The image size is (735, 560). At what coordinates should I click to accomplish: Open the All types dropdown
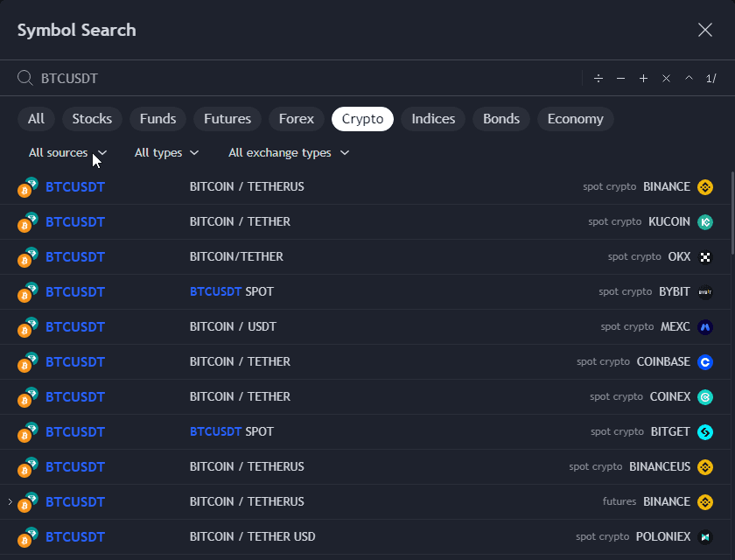pyautogui.click(x=166, y=153)
